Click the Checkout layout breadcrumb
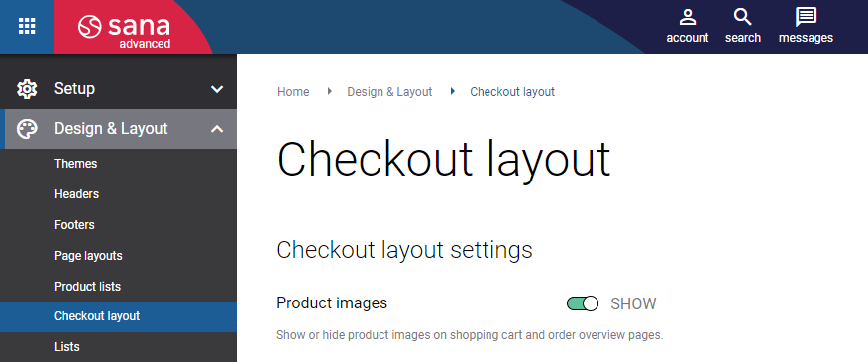Image resolution: width=868 pixels, height=362 pixels. [x=512, y=92]
